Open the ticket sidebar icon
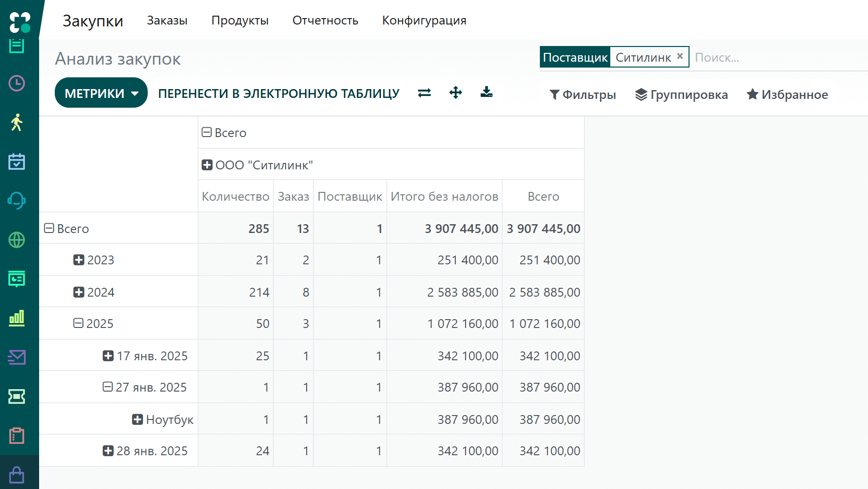Image resolution: width=868 pixels, height=489 pixels. (x=17, y=396)
